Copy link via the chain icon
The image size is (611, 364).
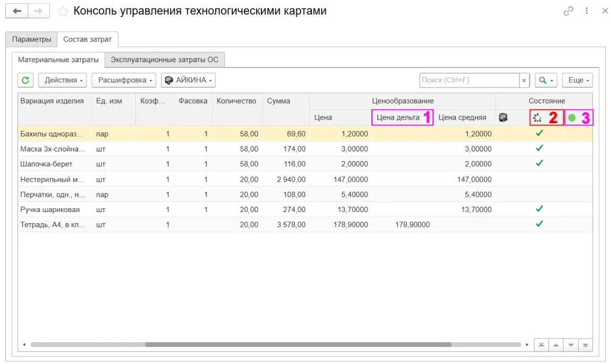pos(568,11)
